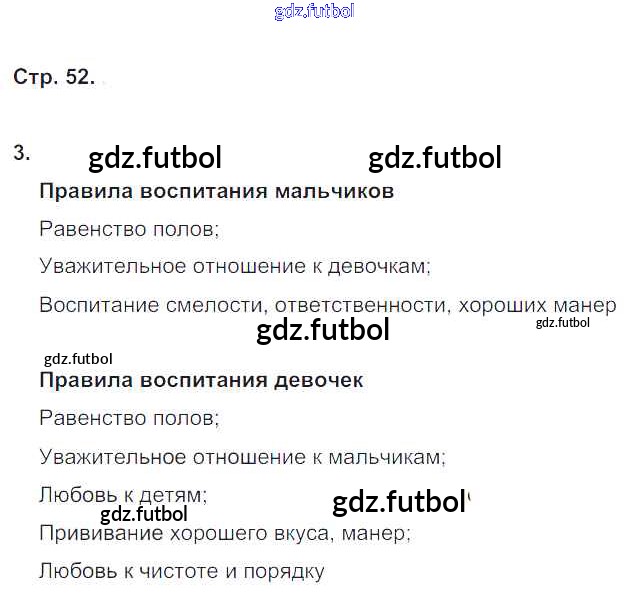The height and width of the screenshot is (597, 628).
Task: Click the "Стр. 52." page heading
Action: click(54, 78)
